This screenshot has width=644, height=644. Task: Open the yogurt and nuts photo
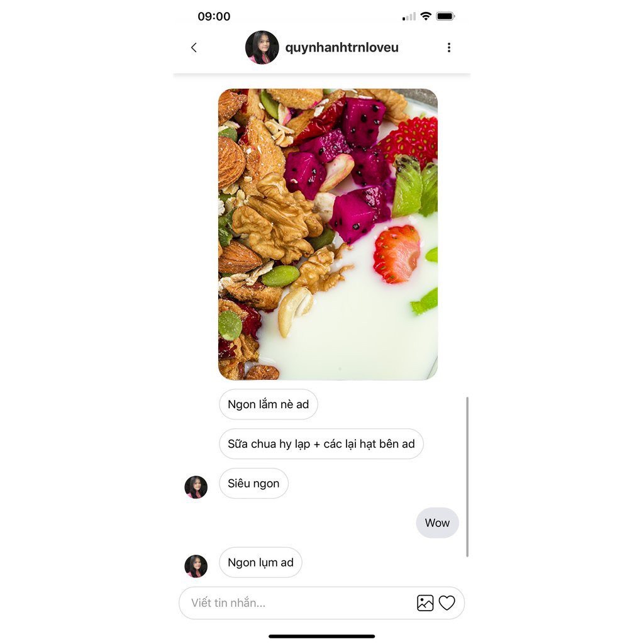[x=328, y=234]
